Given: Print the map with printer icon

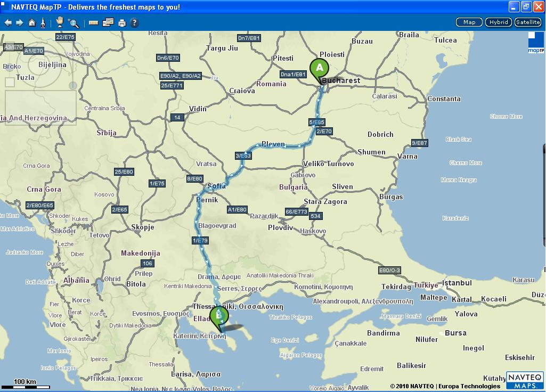Looking at the screenshot, I should click(x=122, y=23).
